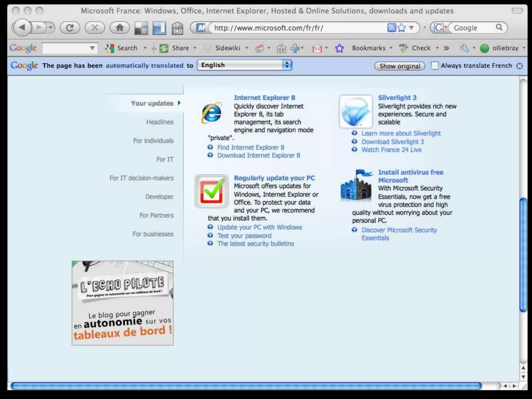Click the L'Echo Pilote blog ad image
Viewport: 532px width, 399px height.
coord(123,303)
